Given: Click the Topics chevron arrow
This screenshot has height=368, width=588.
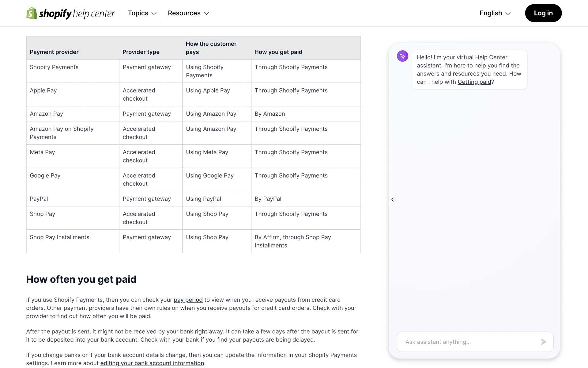Looking at the screenshot, I should point(154,13).
